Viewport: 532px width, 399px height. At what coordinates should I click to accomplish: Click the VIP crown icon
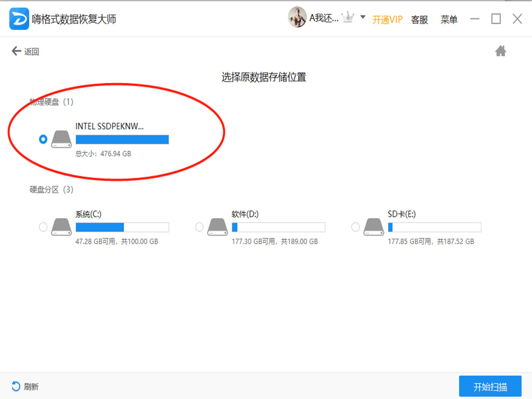click(348, 17)
